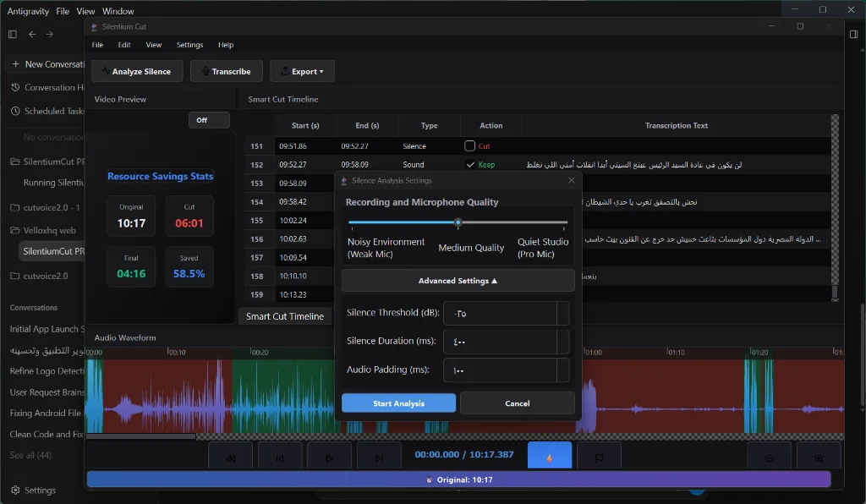This screenshot has width=866, height=504.
Task: Skip to previous segment button
Action: click(x=280, y=457)
